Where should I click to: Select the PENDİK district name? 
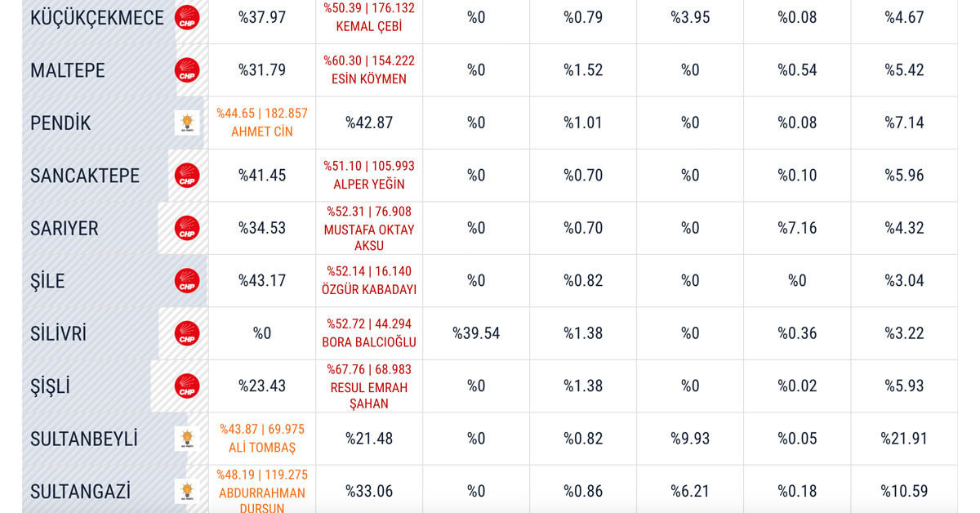[x=60, y=123]
